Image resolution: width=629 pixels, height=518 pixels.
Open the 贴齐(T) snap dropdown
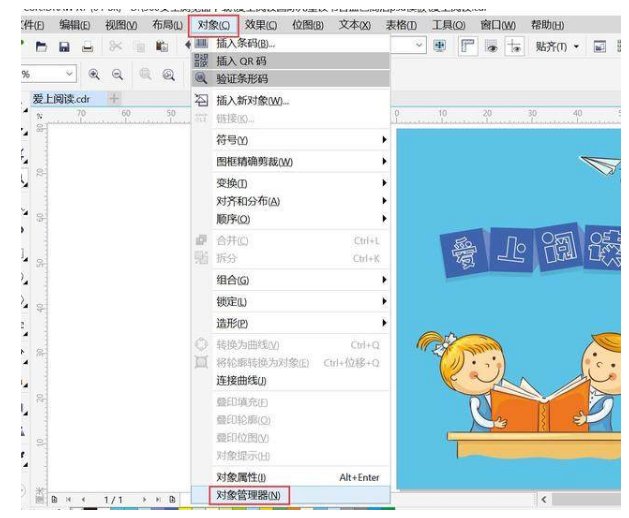557,47
